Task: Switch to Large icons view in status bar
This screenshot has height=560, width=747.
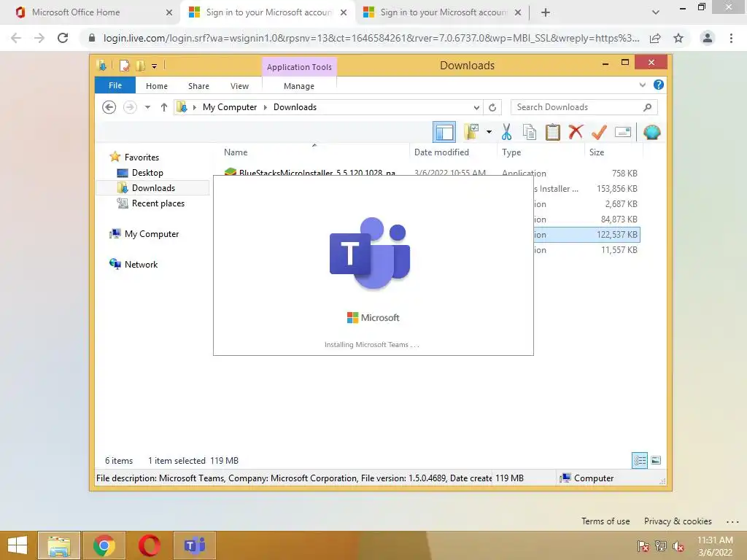Action: click(x=656, y=461)
